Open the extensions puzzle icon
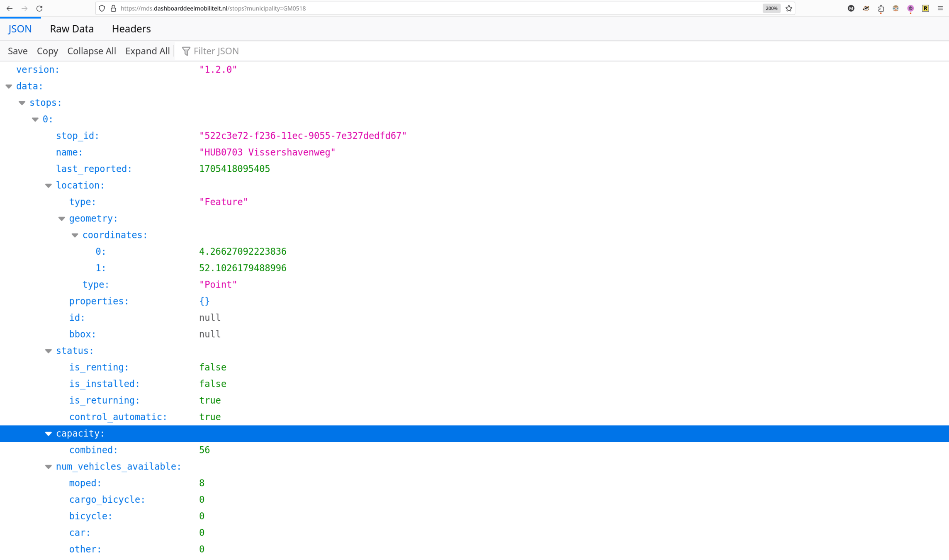 881,8
